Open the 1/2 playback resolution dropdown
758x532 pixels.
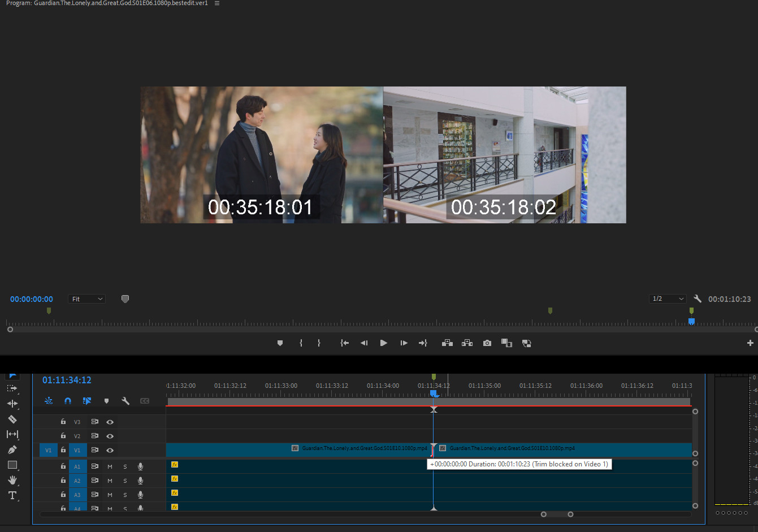(668, 299)
